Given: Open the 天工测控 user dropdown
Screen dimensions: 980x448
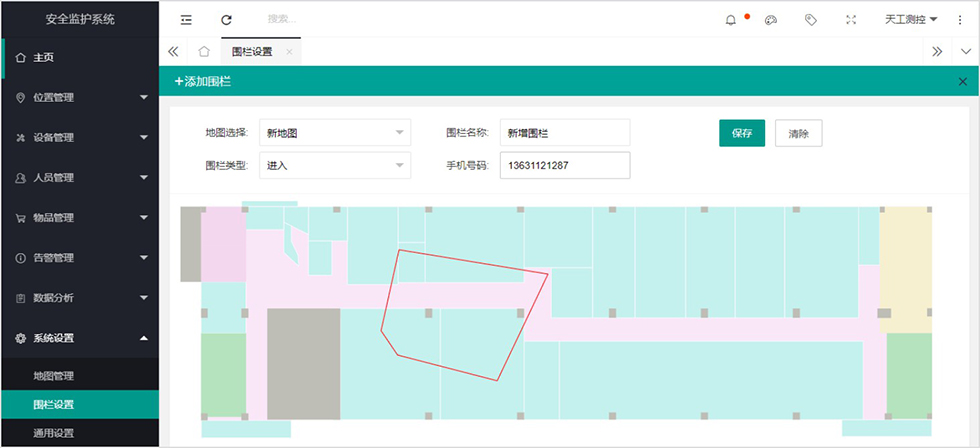Looking at the screenshot, I should click(911, 19).
